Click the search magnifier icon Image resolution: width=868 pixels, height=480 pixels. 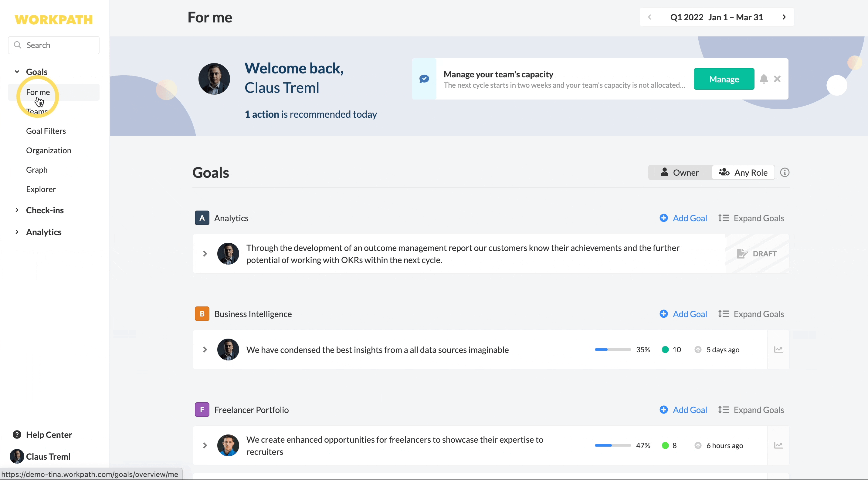18,45
